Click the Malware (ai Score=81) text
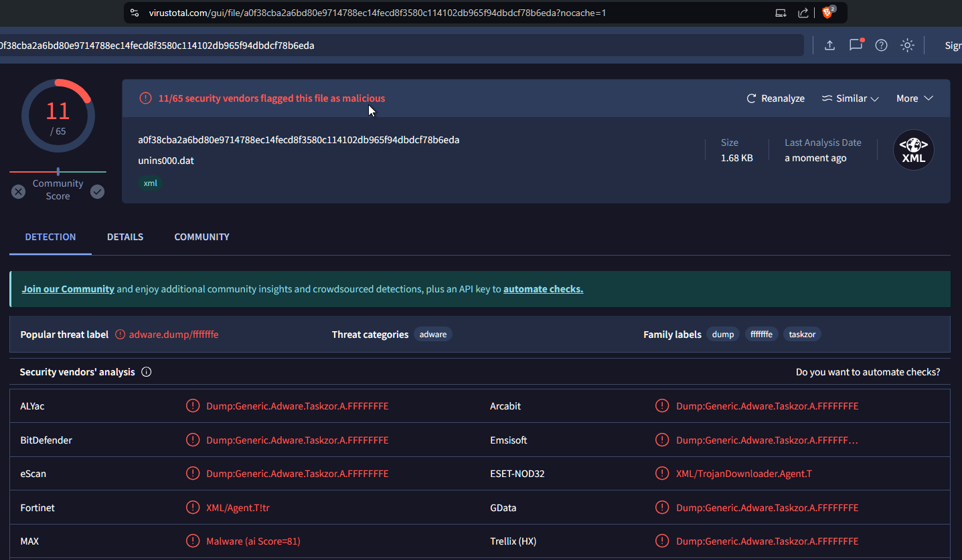Viewport: 962px width, 560px height. tap(253, 541)
